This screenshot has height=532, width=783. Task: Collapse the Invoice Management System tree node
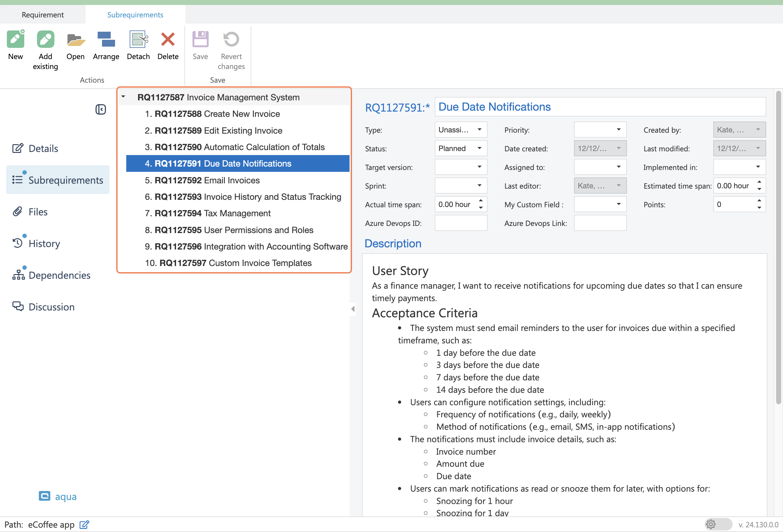[123, 97]
